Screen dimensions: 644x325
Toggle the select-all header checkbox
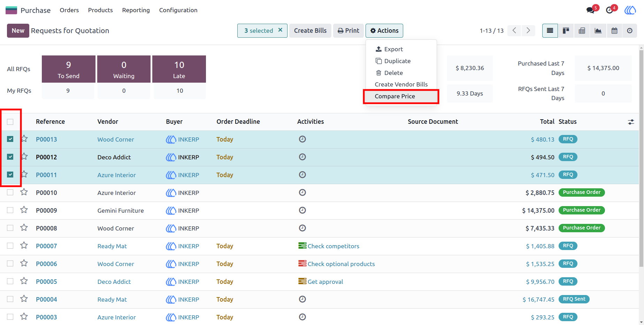coord(10,122)
